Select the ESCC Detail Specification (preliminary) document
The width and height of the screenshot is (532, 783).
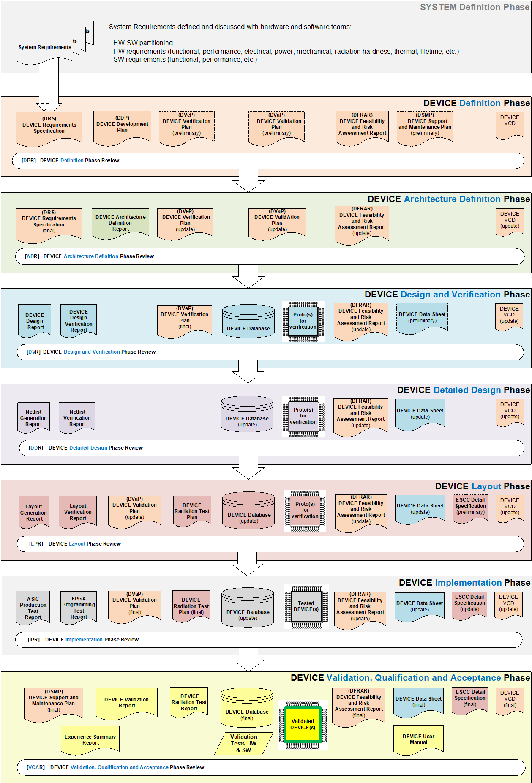470,506
